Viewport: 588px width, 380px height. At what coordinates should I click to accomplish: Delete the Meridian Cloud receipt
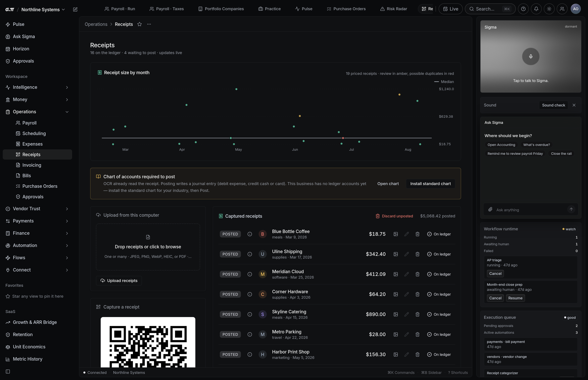click(x=418, y=274)
